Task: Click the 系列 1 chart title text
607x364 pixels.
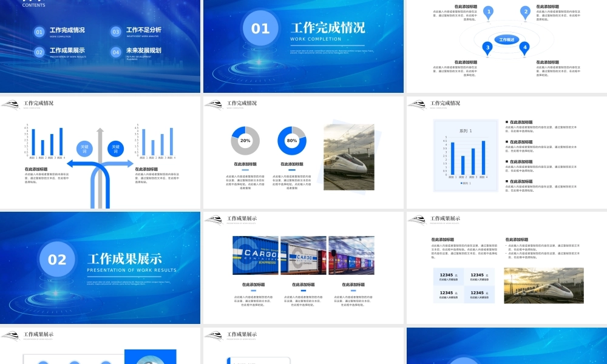Action: pyautogui.click(x=466, y=131)
